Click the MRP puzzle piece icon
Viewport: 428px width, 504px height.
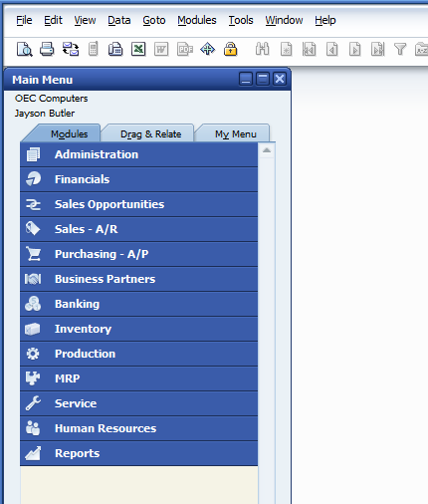point(33,378)
